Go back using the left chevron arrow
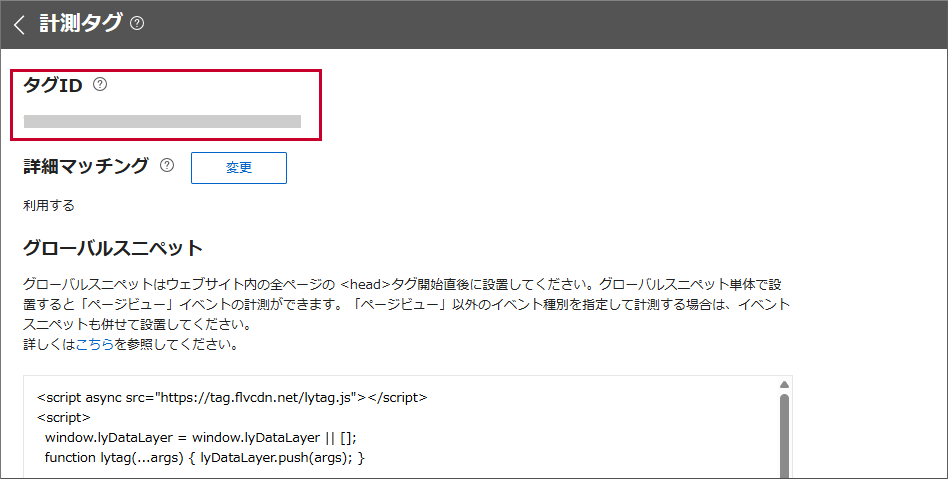 (x=19, y=24)
